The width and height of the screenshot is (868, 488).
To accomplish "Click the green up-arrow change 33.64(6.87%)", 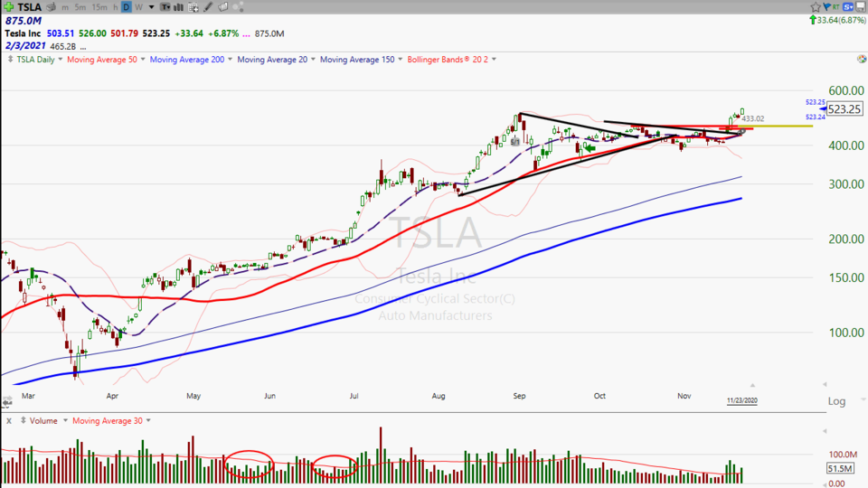I will pos(837,20).
